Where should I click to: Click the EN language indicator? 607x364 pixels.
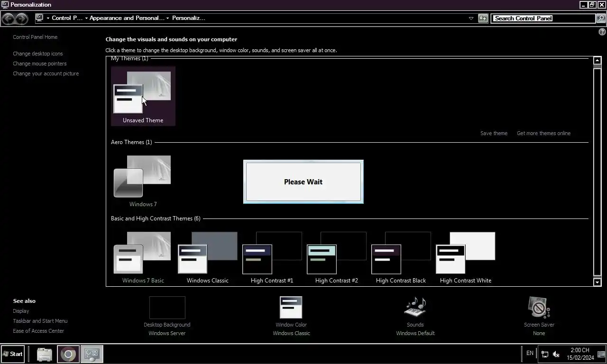pos(530,354)
